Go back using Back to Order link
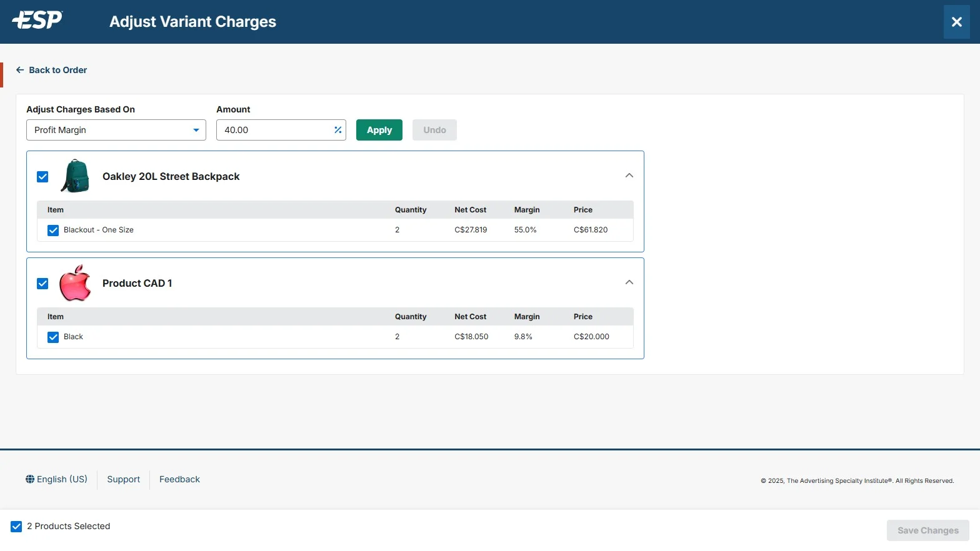Image resolution: width=980 pixels, height=551 pixels. (51, 70)
